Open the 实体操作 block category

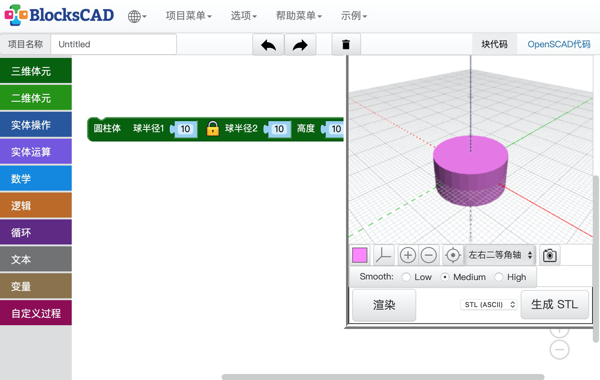[36, 125]
